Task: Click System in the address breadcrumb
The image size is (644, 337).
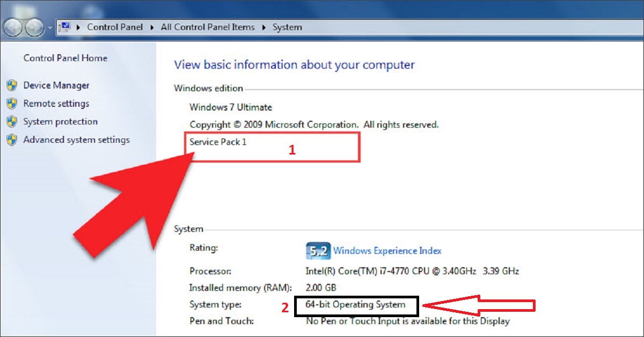Action: coord(287,27)
